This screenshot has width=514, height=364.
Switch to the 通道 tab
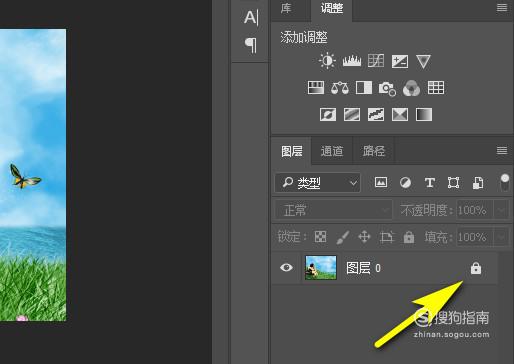tap(332, 151)
